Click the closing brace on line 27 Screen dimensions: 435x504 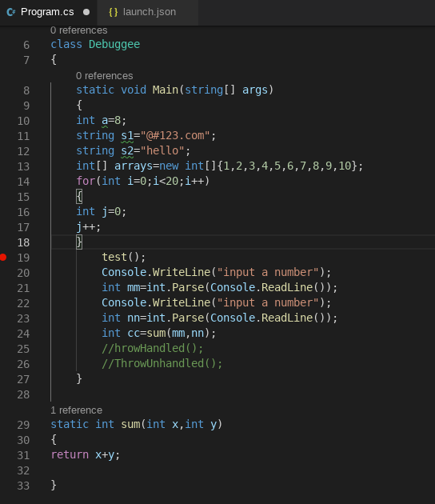click(79, 378)
